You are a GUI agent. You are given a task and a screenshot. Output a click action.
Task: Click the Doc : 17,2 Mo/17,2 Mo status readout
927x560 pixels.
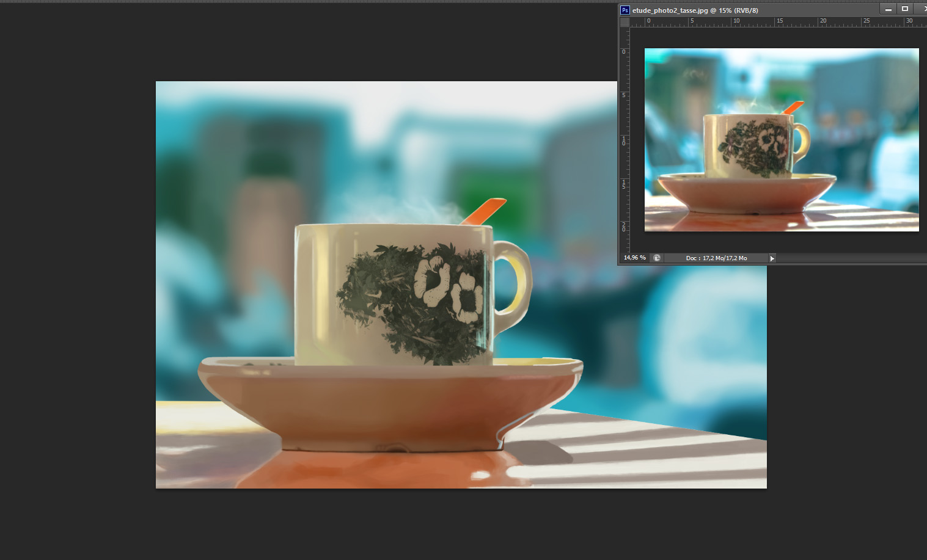click(x=716, y=258)
